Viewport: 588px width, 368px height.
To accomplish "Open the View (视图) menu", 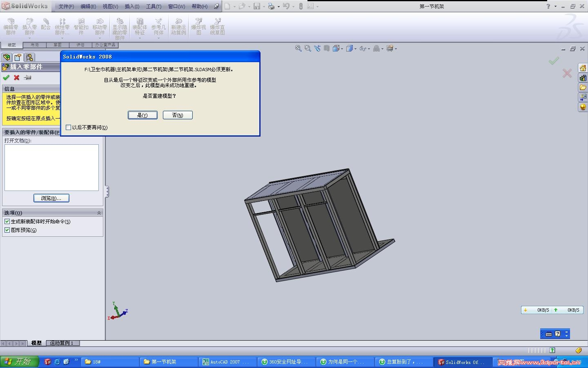I will click(110, 7).
